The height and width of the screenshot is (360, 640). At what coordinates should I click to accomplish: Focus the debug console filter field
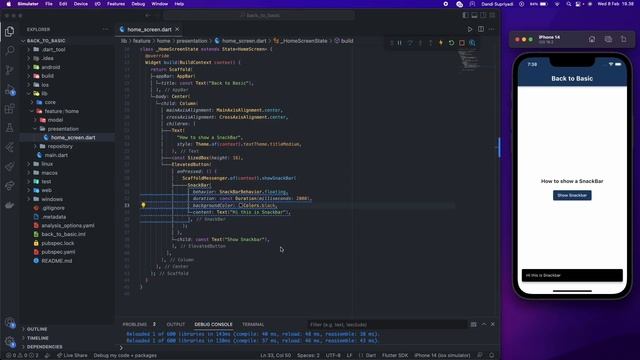tap(387, 324)
